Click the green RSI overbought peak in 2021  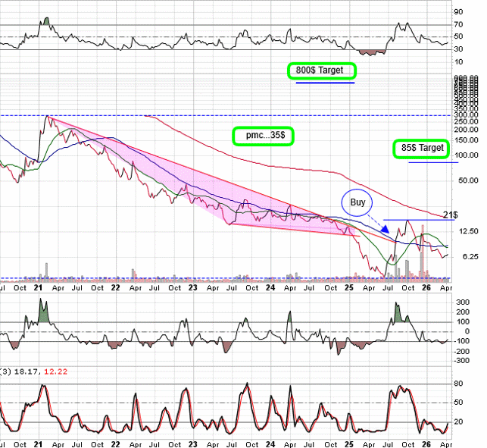[46, 21]
